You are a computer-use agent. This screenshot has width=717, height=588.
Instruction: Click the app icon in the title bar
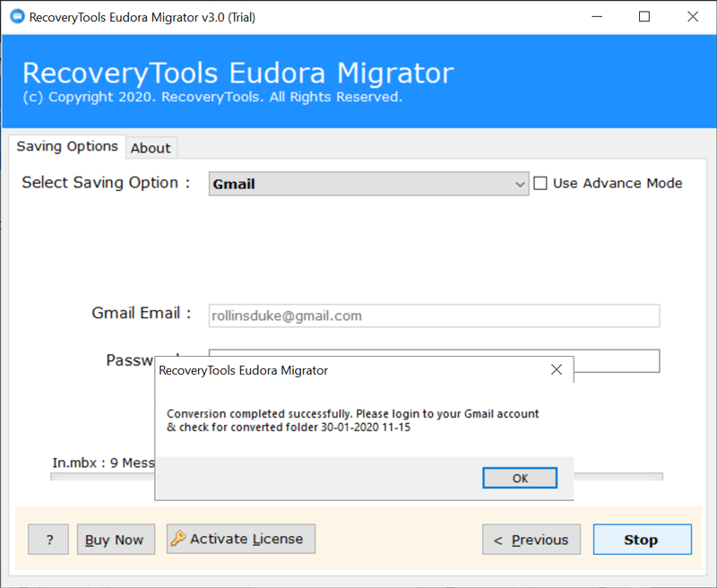point(17,17)
